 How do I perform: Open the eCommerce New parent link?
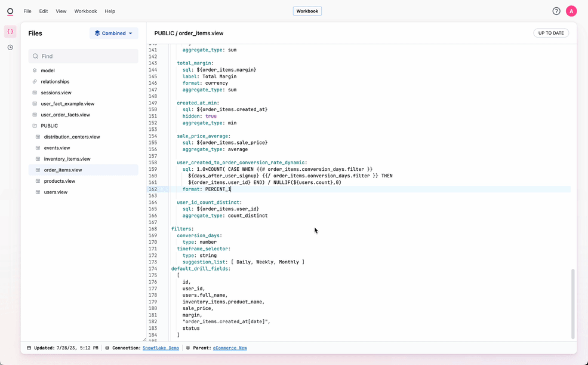(x=230, y=348)
